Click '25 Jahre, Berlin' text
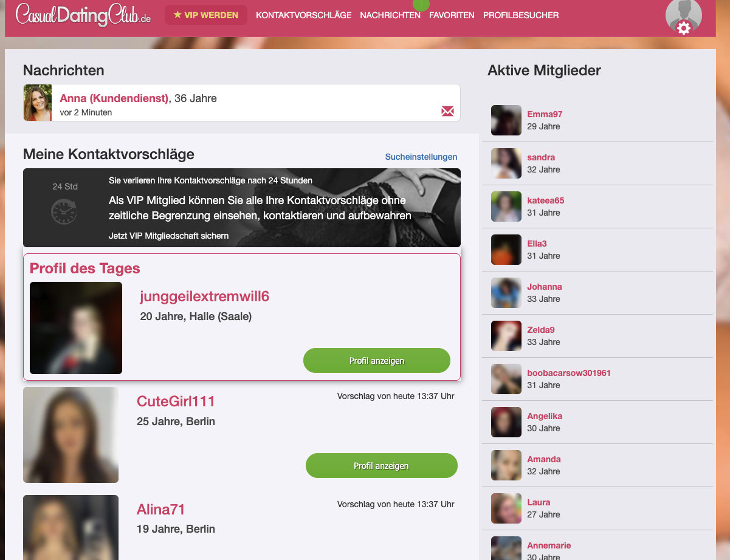 pyautogui.click(x=176, y=422)
